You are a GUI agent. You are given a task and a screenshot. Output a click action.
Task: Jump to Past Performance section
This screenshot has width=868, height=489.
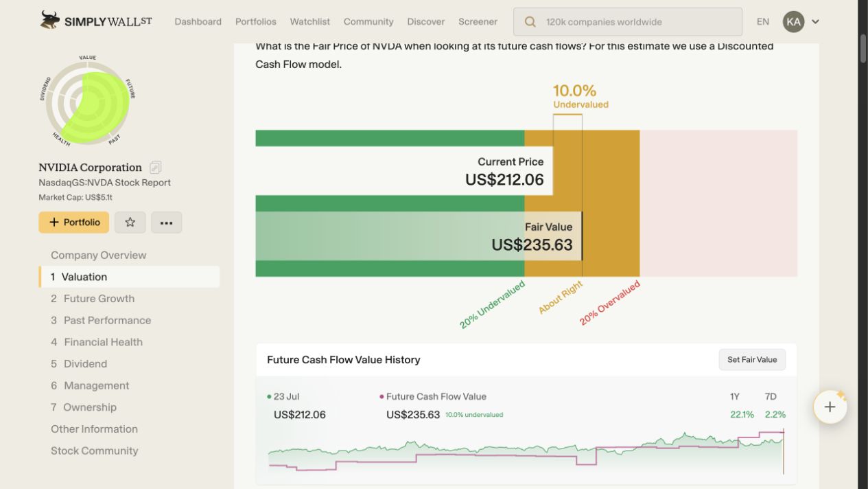pos(101,320)
